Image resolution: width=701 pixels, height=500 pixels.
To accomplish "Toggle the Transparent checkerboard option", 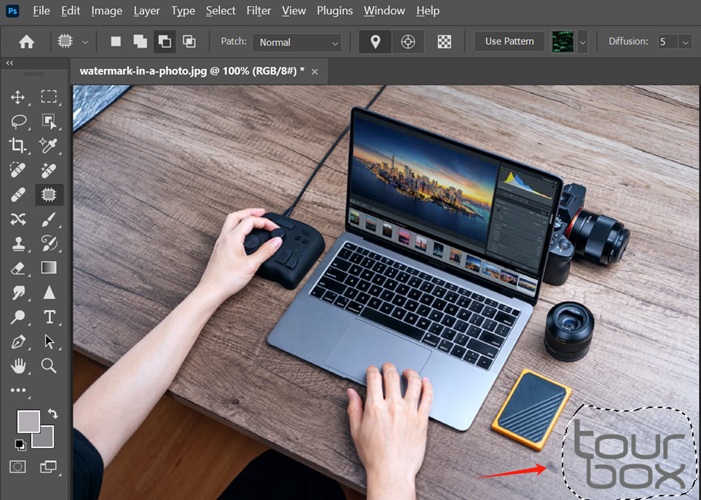I will [x=444, y=42].
